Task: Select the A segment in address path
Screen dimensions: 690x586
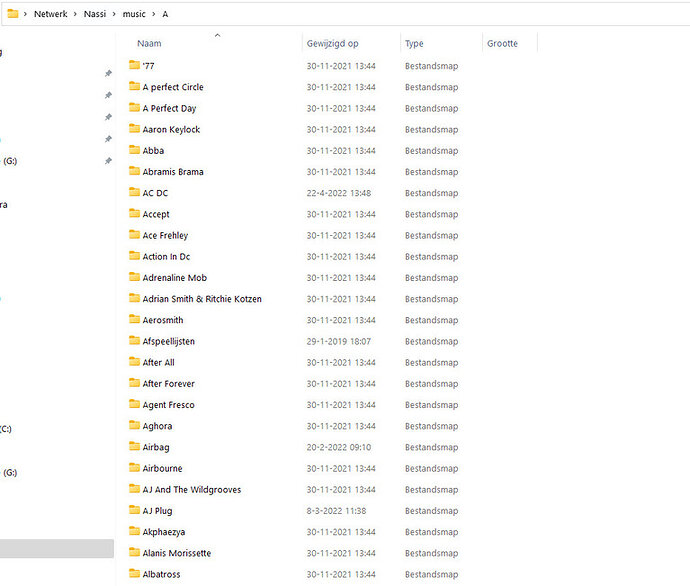Action: coord(165,14)
